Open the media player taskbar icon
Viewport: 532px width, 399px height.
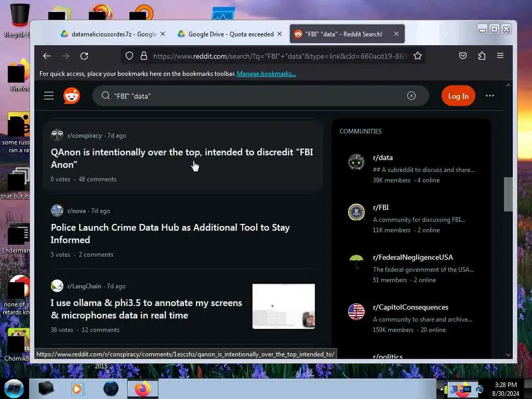(77, 389)
